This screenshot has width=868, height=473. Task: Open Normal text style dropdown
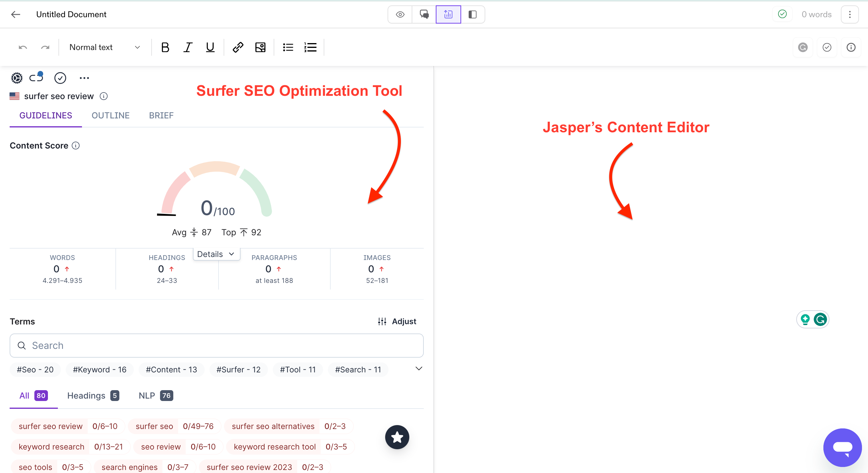tap(104, 47)
